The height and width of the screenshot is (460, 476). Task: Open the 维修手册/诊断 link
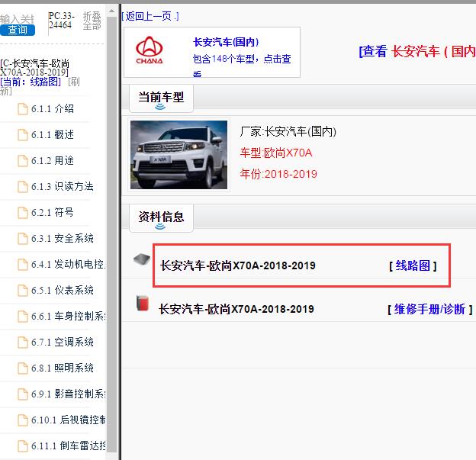click(429, 309)
